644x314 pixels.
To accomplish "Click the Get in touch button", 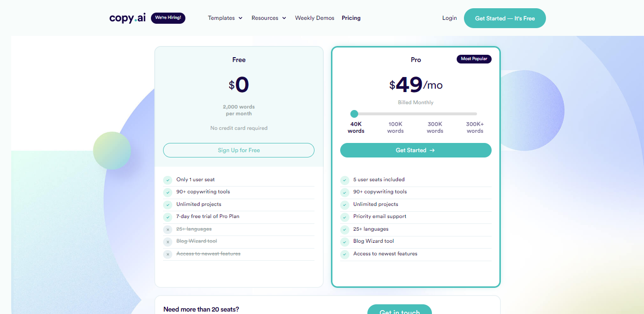I will [399, 309].
